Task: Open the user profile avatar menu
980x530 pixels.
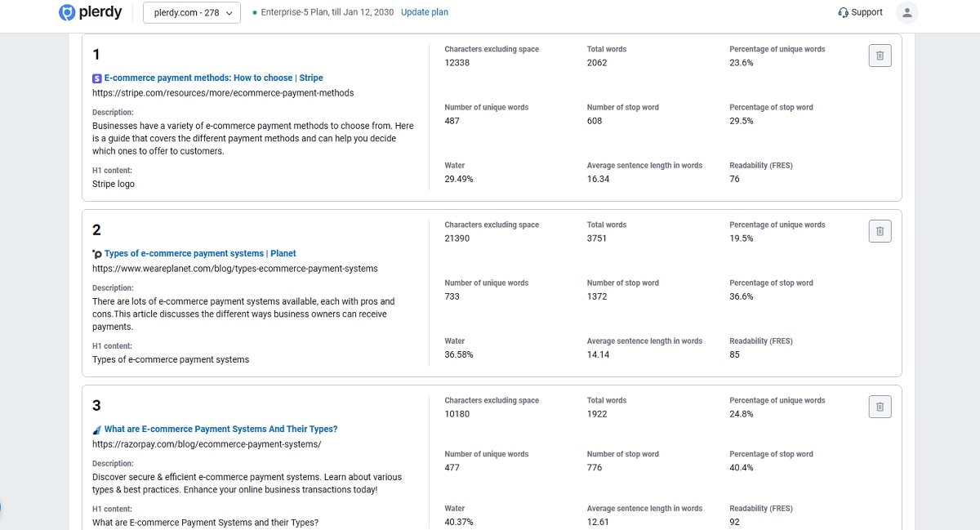Action: point(906,12)
